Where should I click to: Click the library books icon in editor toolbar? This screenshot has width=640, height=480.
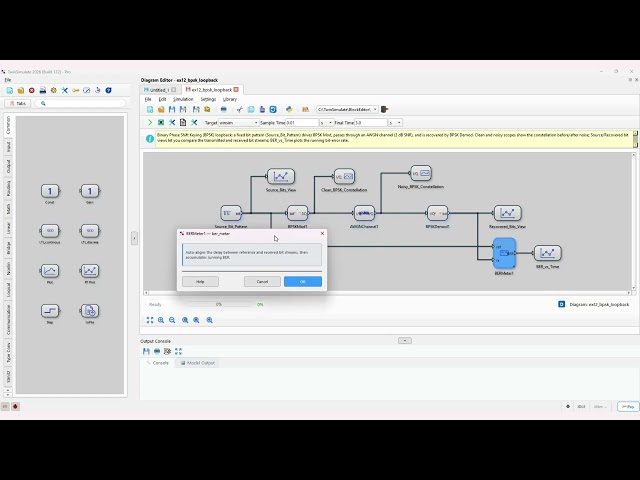(x=305, y=109)
